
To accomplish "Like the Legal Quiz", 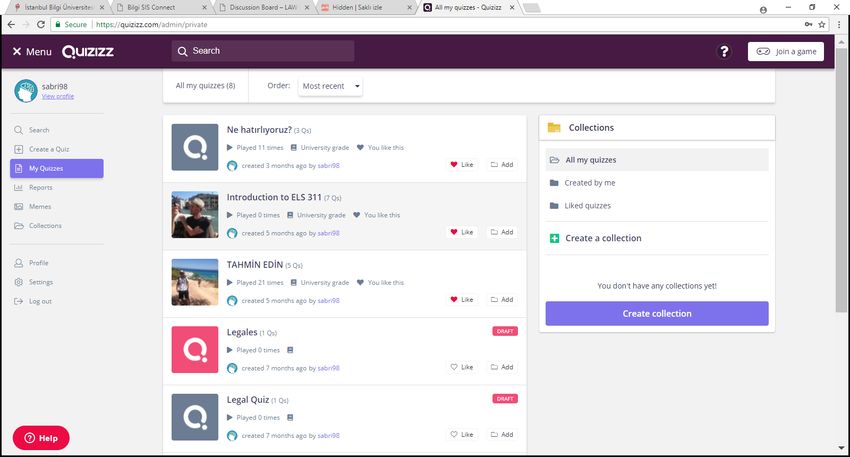I will pos(462,434).
